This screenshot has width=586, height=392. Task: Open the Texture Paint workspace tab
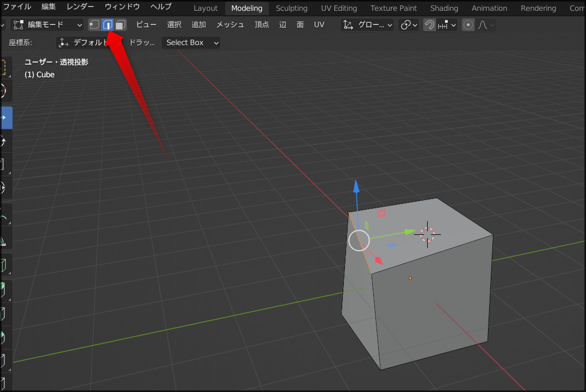pyautogui.click(x=393, y=8)
